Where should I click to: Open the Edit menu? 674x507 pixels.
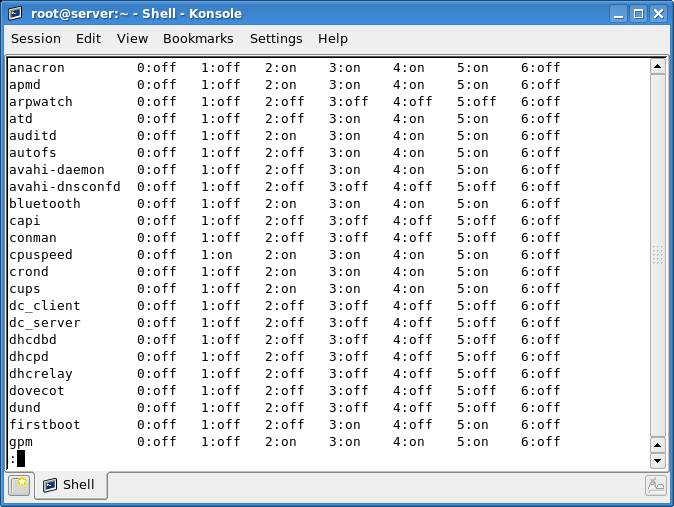tap(88, 39)
